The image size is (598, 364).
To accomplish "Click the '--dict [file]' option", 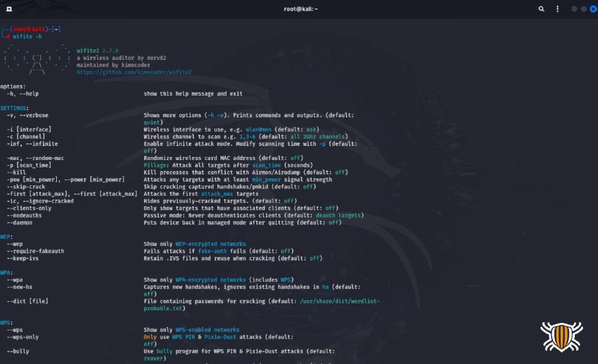I will [28, 301].
